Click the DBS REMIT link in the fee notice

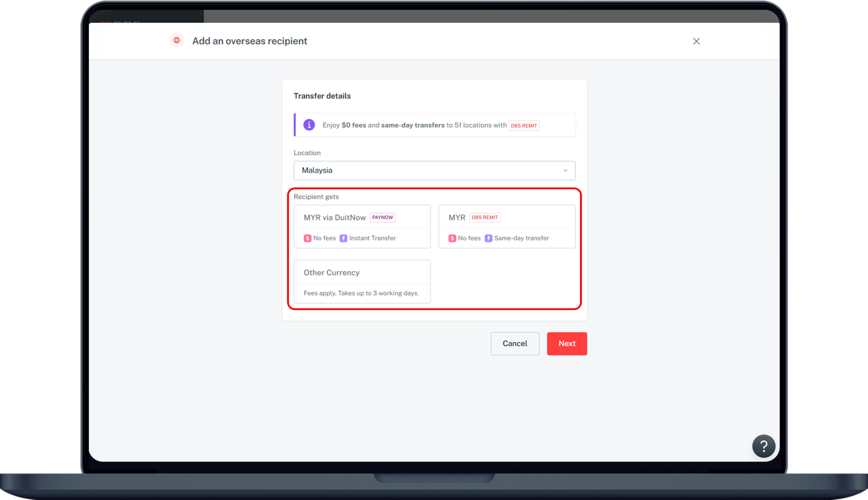click(524, 126)
